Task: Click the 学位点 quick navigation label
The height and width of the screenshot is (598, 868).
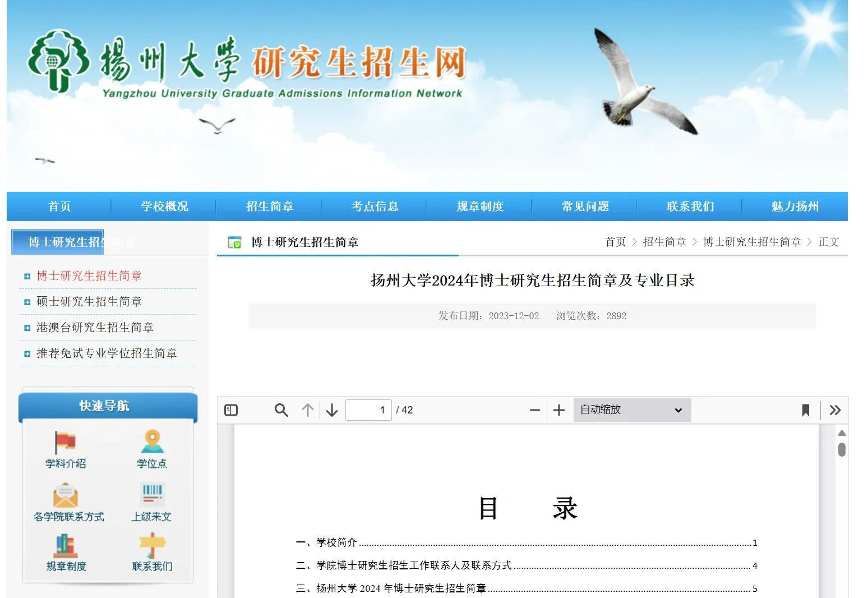Action: (x=152, y=464)
